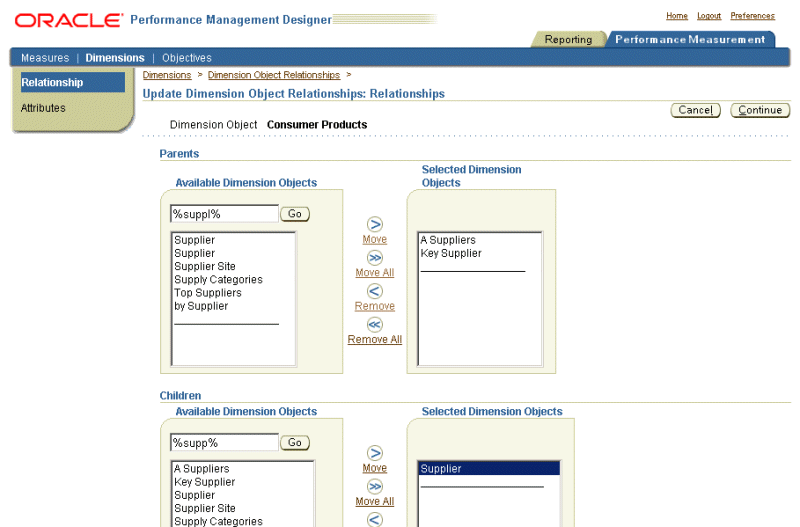
Task: Click the Remove All double-arrow icon in Parents
Action: pos(375,324)
